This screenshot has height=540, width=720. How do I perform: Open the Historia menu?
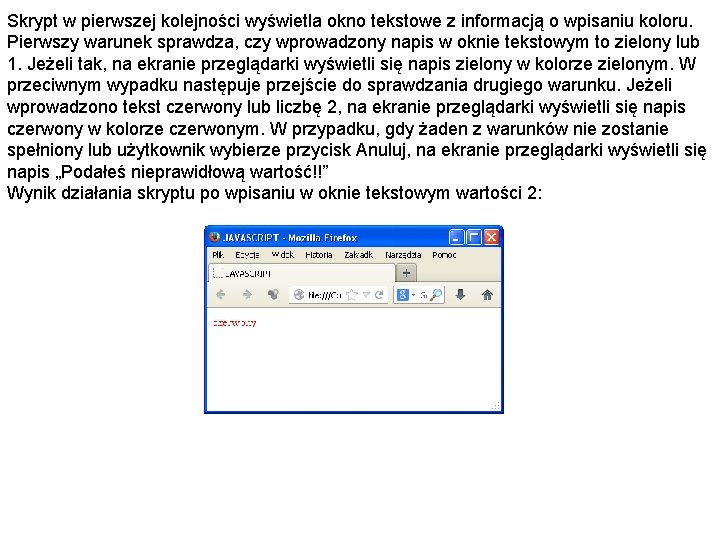[x=319, y=255]
